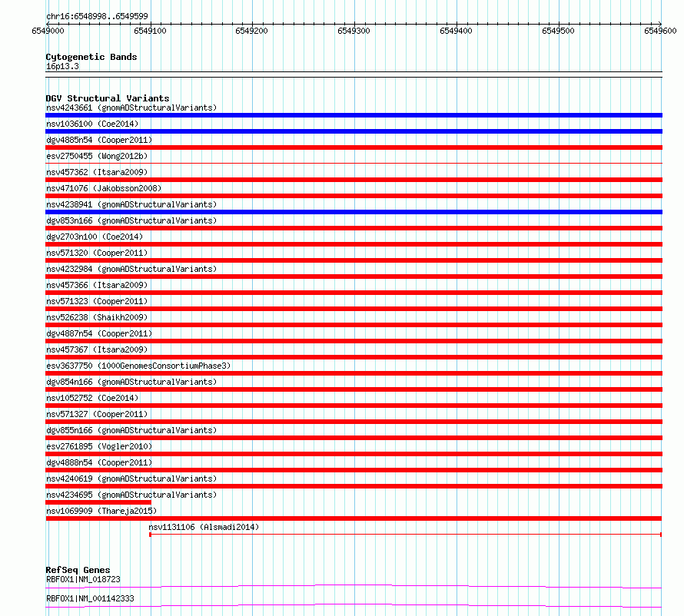Open variant nsv1052752 (Coe2014) label

coord(92,398)
